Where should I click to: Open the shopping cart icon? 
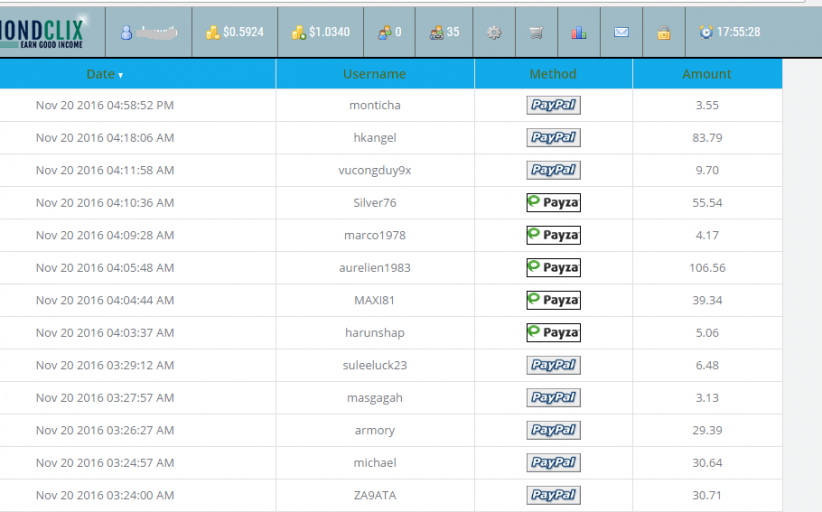537,33
